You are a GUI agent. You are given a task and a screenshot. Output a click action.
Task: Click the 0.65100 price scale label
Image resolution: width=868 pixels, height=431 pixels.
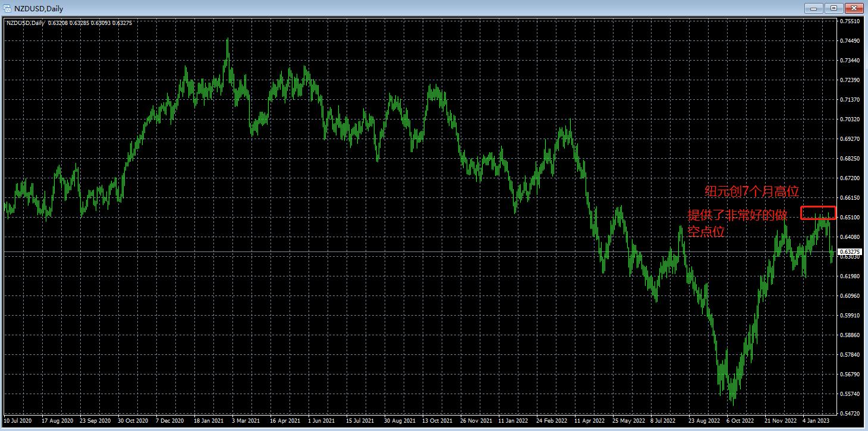pyautogui.click(x=851, y=217)
